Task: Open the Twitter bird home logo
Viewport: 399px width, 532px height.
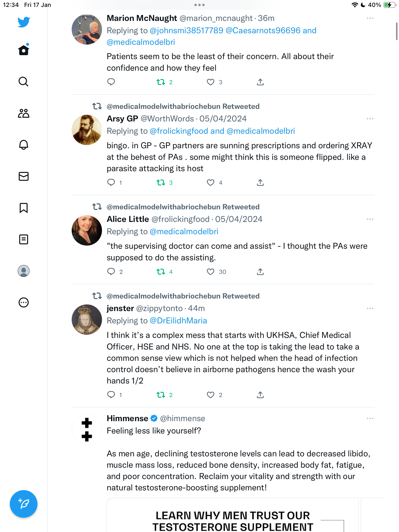Action: (x=24, y=22)
